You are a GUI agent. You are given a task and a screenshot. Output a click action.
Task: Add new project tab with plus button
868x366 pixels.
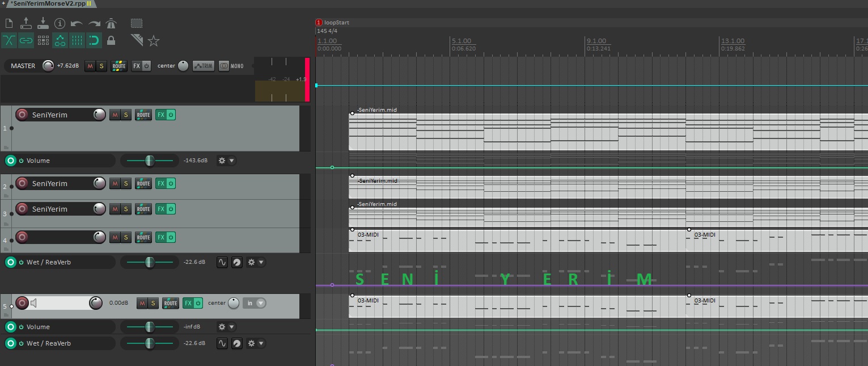pyautogui.click(x=3, y=3)
